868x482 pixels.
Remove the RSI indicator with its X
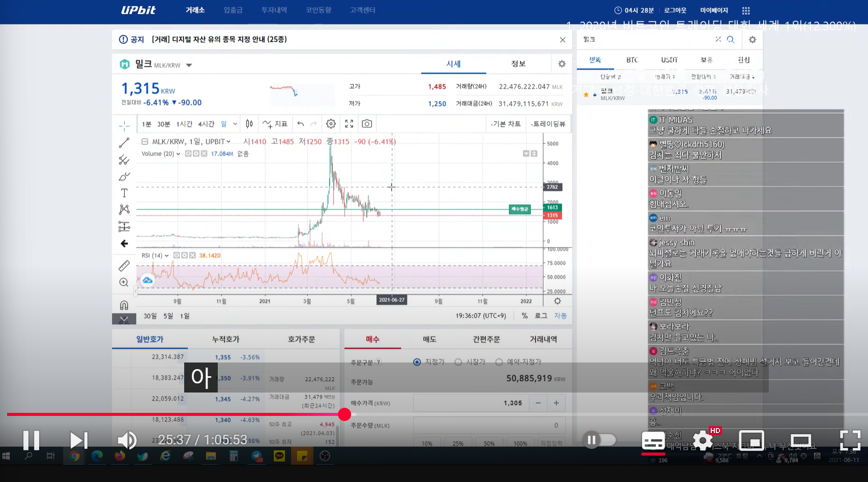click(192, 255)
